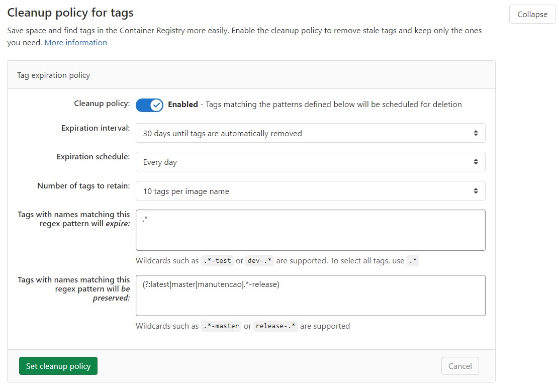Disable the Cleanup policy toggle
Image resolution: width=559 pixels, height=392 pixels.
[149, 105]
